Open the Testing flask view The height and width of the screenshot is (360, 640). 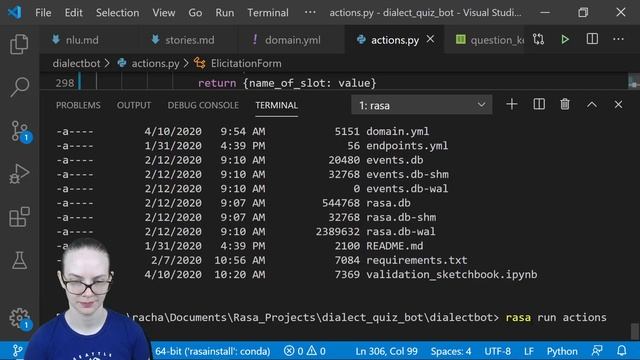point(19,260)
